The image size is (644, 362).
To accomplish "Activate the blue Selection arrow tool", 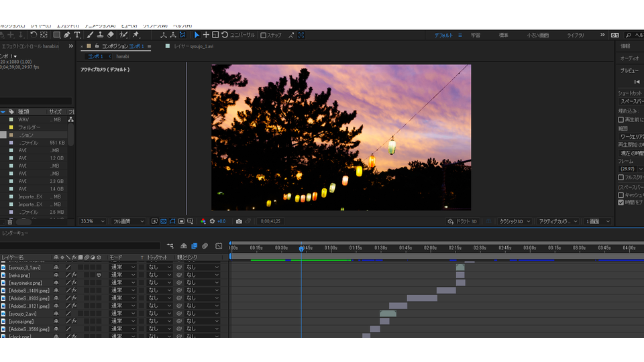I will [x=197, y=35].
